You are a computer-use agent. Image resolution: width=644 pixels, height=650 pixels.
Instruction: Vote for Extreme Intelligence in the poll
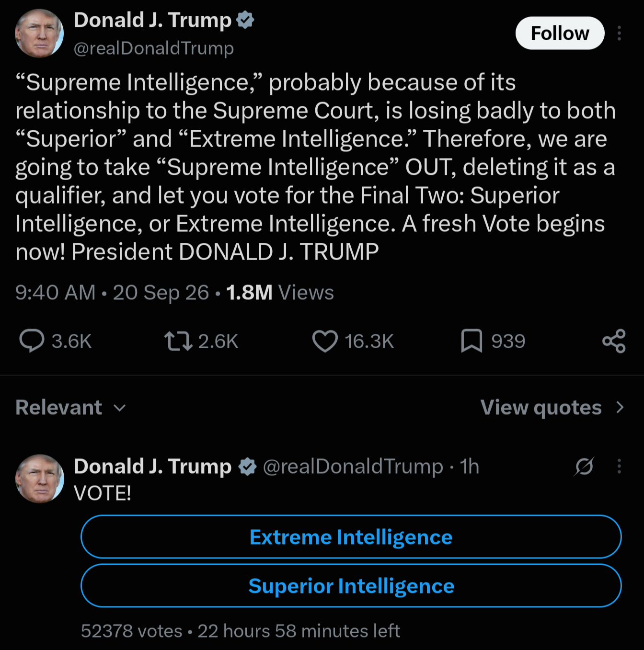[x=351, y=536]
